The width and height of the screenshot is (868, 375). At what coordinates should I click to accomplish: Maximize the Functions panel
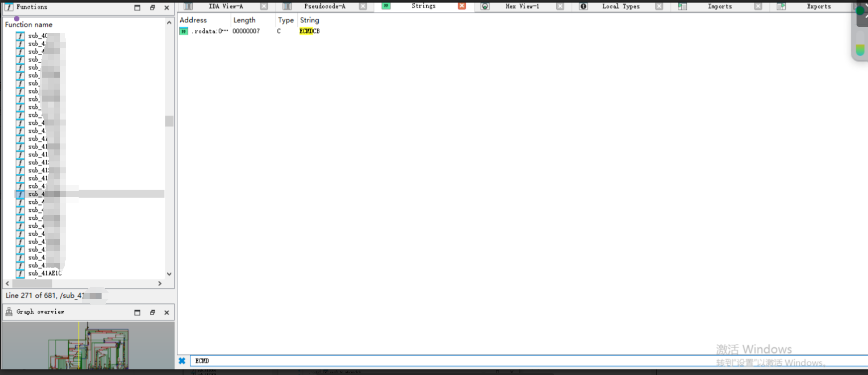tap(137, 7)
